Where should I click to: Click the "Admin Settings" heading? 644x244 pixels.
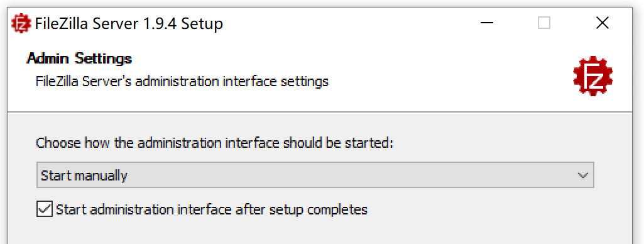pos(79,58)
